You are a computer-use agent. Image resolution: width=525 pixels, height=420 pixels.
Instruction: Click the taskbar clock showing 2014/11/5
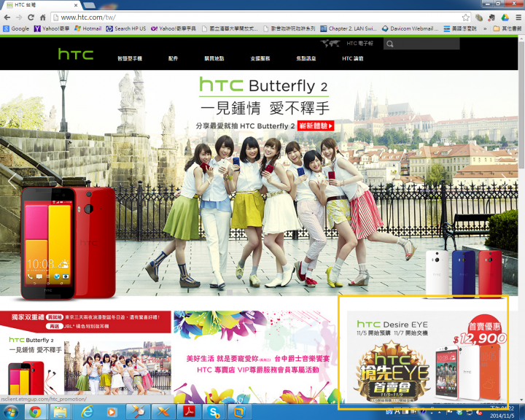[502, 412]
